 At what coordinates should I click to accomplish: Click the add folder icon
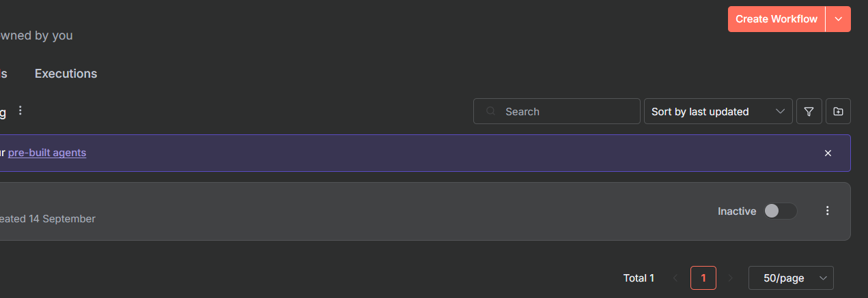[838, 112]
